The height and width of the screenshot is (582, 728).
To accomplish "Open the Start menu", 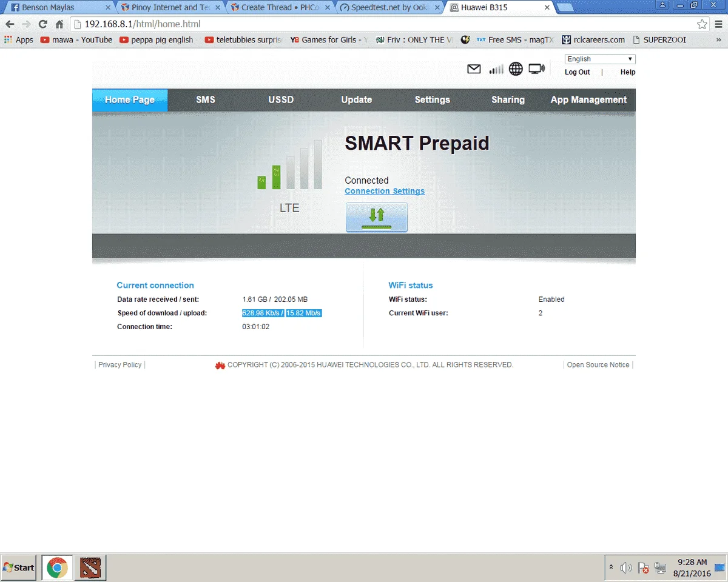I will pos(18,567).
